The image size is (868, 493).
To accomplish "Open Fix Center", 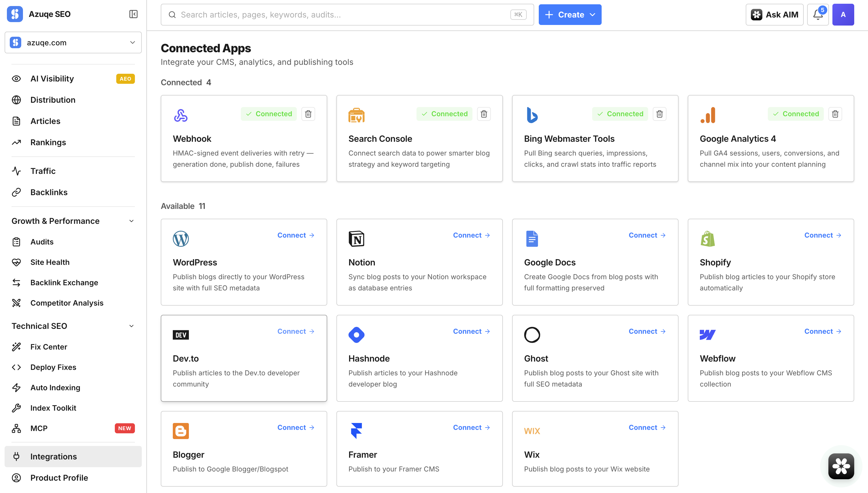I will 73,347.
